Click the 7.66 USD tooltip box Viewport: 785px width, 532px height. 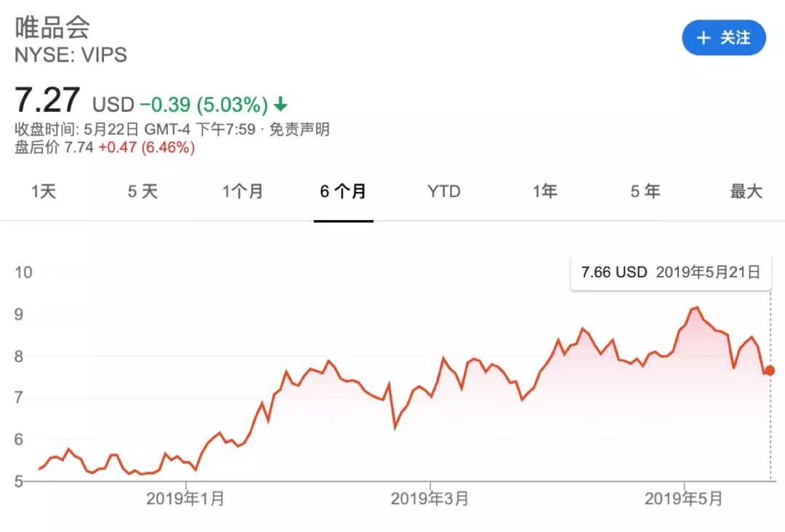[x=670, y=273]
